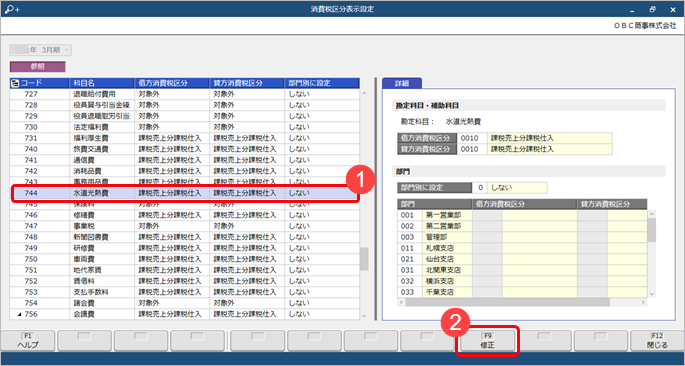Select row 731 福利厚生費
685x366 pixels.
(x=184, y=138)
